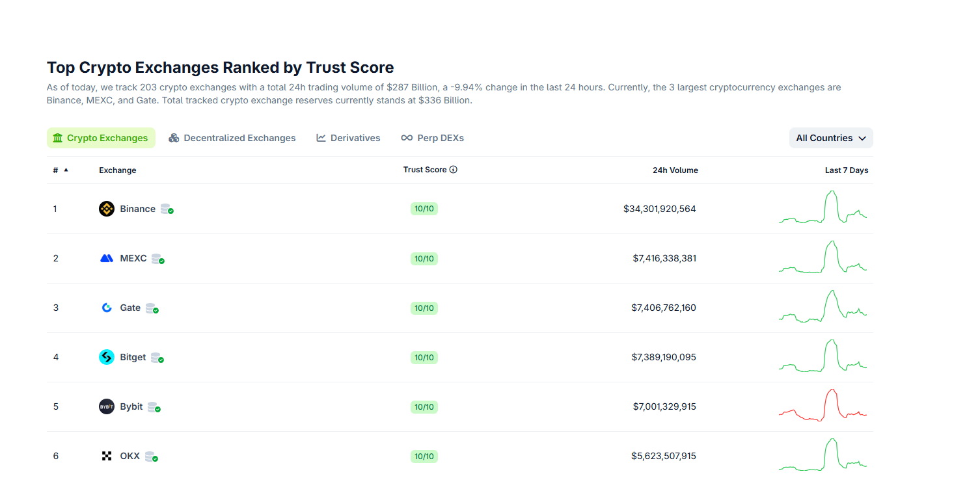Select the OKX exchange logo
This screenshot has height=478, width=980.
pyautogui.click(x=106, y=456)
